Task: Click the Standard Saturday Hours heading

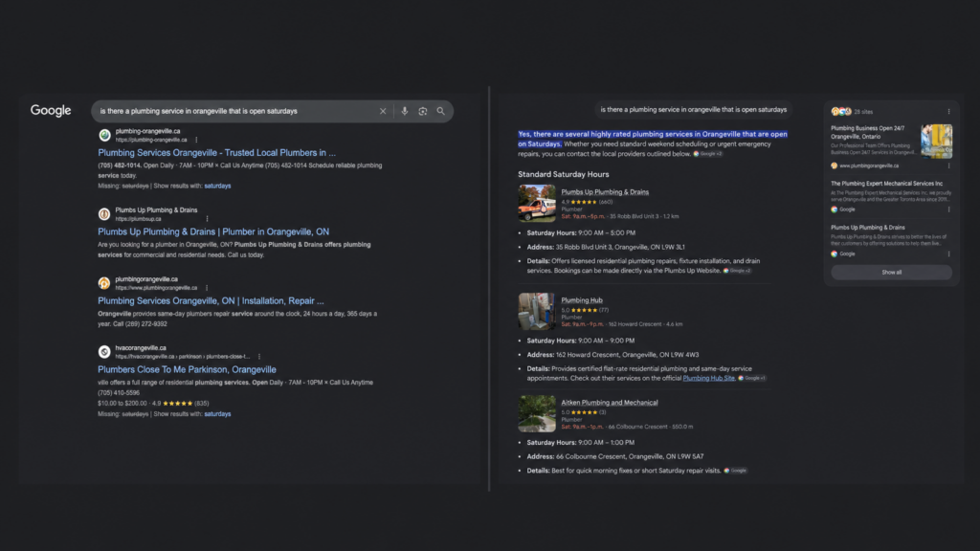Action: point(563,174)
